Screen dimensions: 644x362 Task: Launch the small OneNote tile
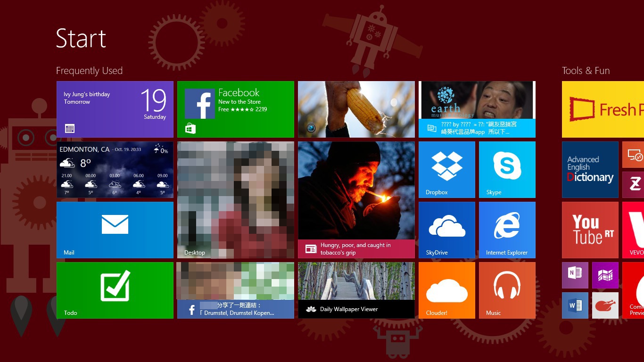tap(575, 275)
